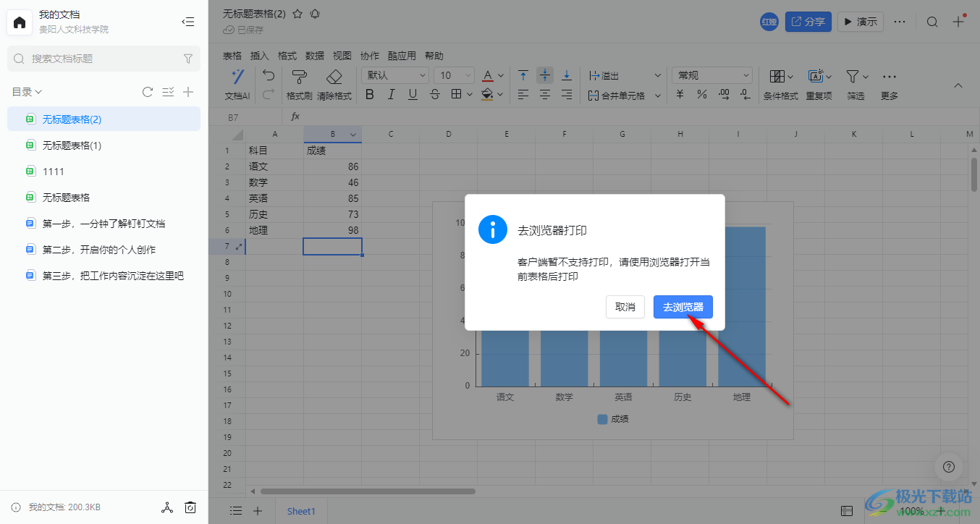The height and width of the screenshot is (524, 980).
Task: Align text left
Action: coord(523,94)
